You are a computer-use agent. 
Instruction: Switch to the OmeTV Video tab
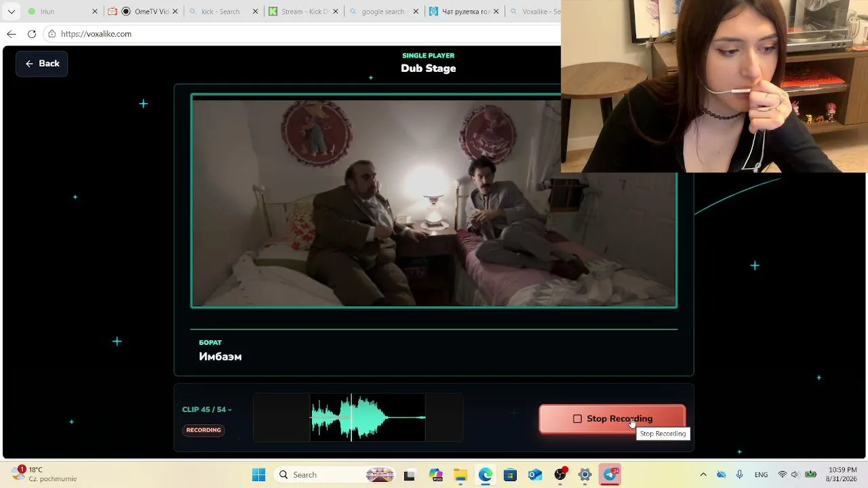[x=144, y=12]
